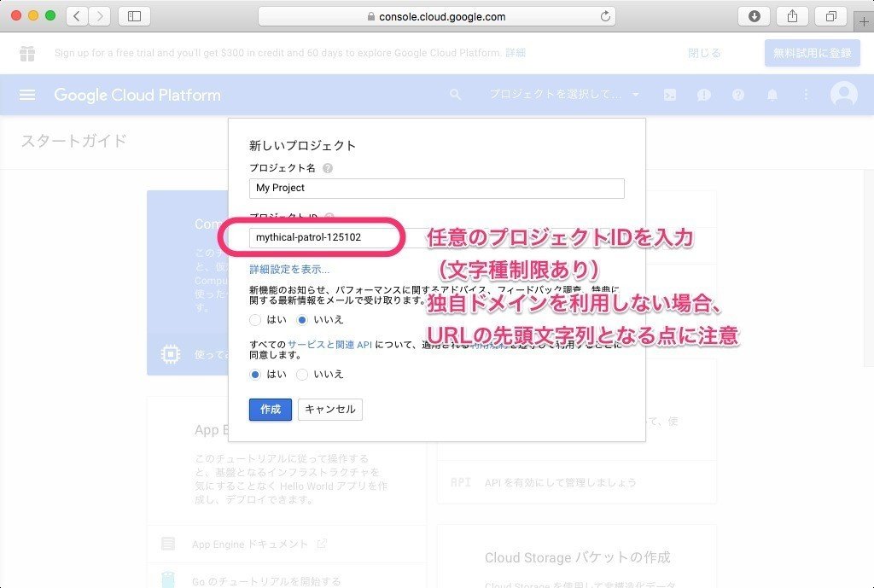Show the Safari sidebar
This screenshot has width=874, height=588.
(x=134, y=16)
